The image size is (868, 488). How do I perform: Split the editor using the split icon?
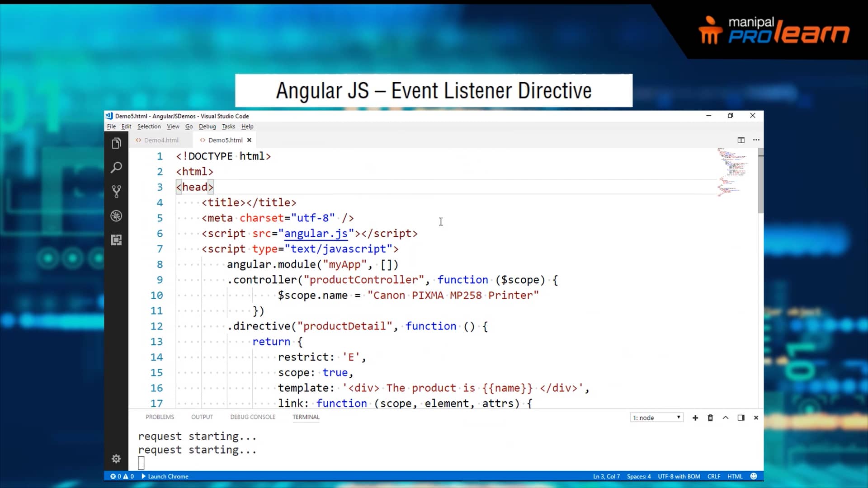point(741,140)
